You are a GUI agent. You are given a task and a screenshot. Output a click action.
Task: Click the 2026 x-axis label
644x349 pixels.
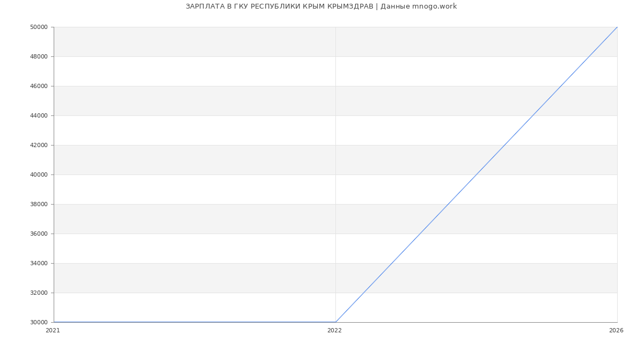[x=616, y=331]
